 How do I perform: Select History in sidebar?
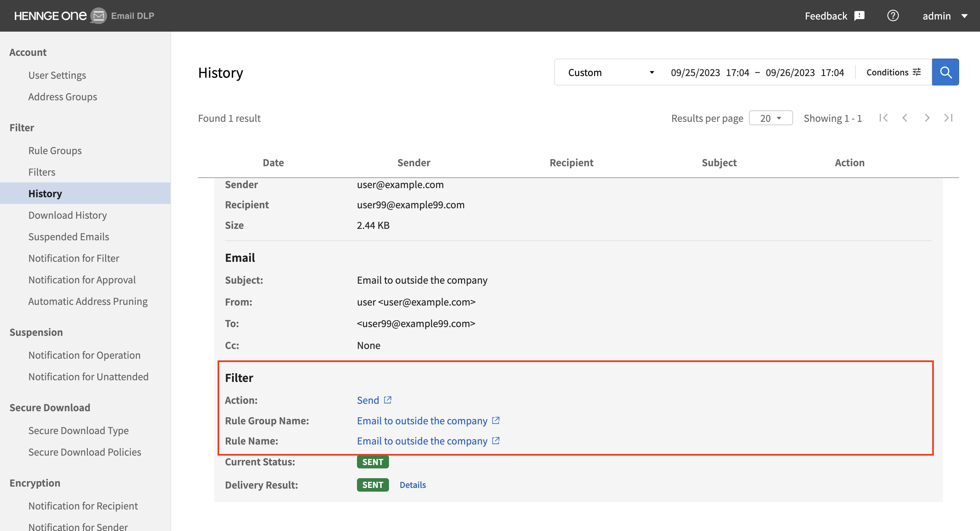point(85,193)
